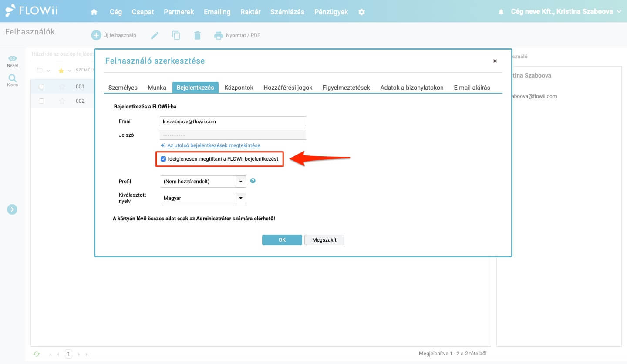Click the user number 002 cell
627x364 pixels.
(x=80, y=101)
